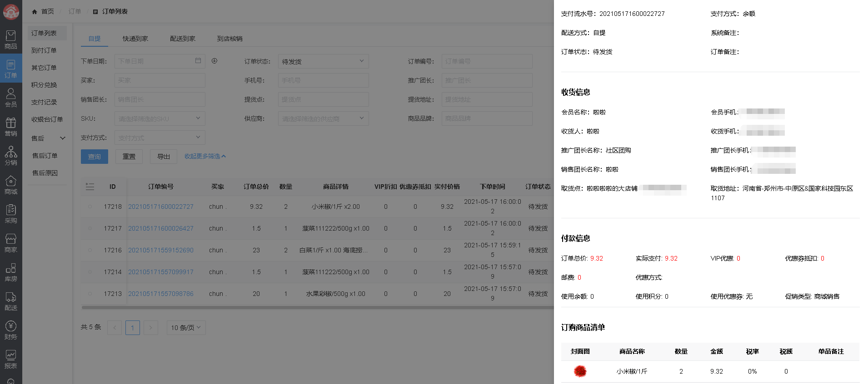Open the 商品 sidebar icon
Screen dimensions: 868x384
(x=11, y=40)
